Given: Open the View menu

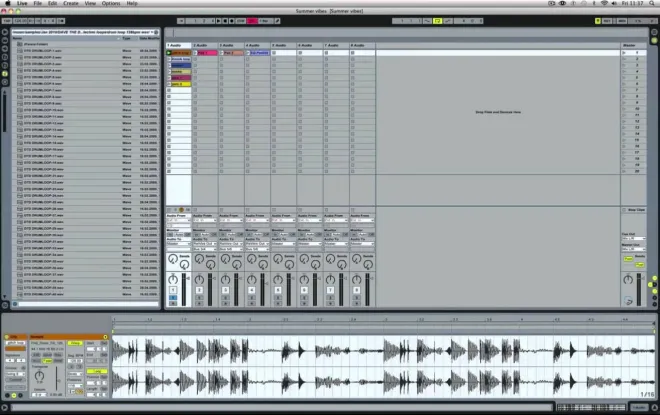Looking at the screenshot, I should [x=90, y=3].
